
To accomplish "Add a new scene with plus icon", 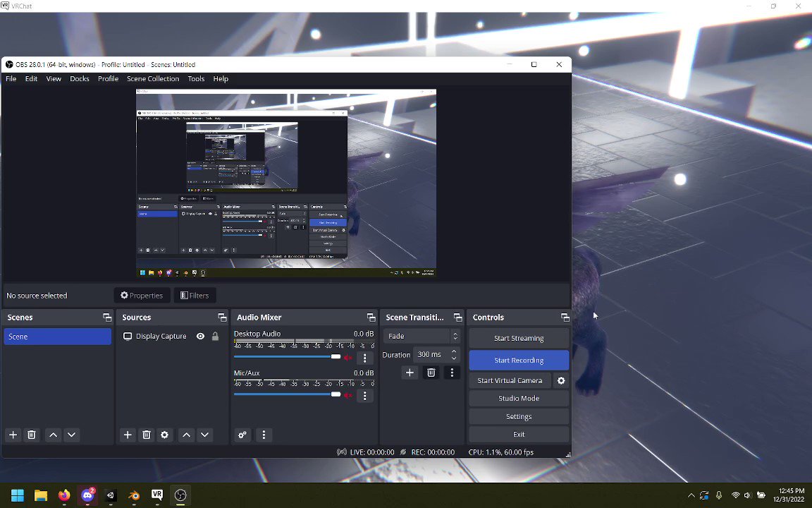I will click(13, 435).
